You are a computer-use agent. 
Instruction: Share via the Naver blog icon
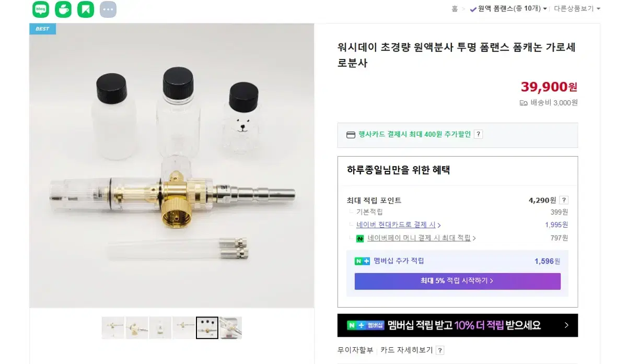41,9
